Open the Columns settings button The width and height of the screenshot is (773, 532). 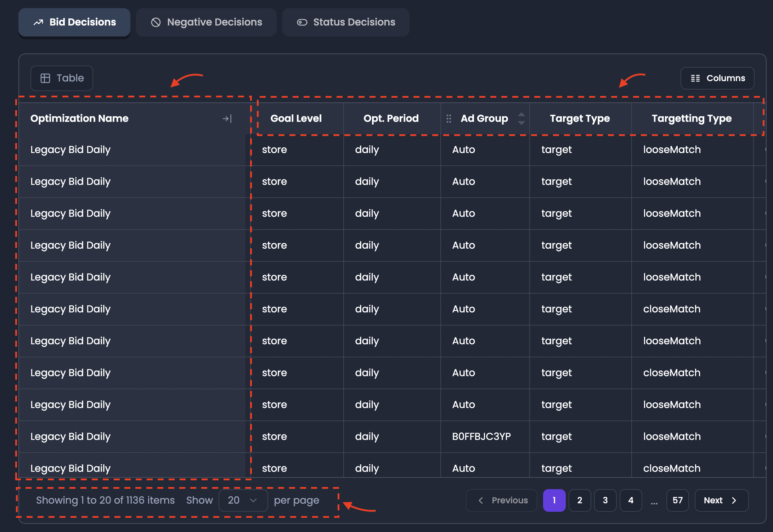tap(717, 78)
